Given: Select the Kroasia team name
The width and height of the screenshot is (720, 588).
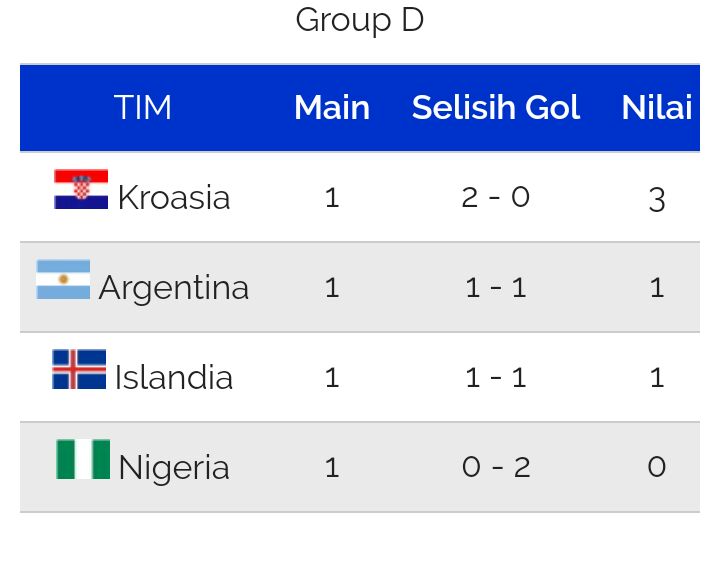Looking at the screenshot, I should click(174, 197).
